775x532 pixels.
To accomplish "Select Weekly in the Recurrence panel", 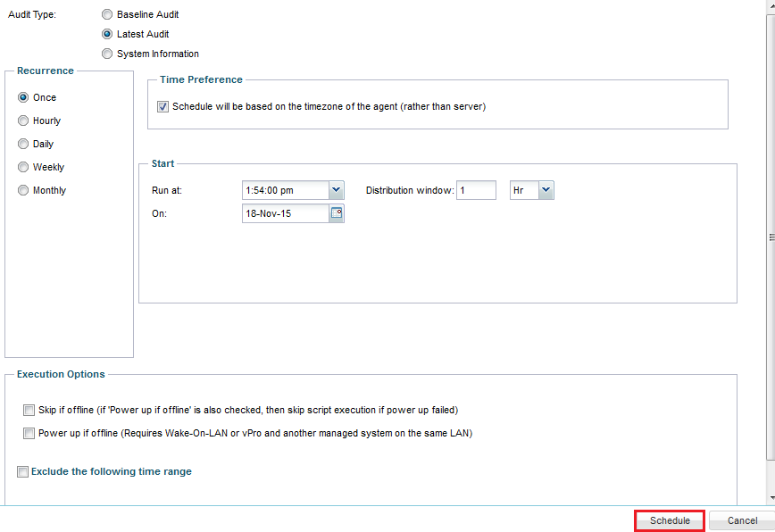I will click(x=22, y=167).
